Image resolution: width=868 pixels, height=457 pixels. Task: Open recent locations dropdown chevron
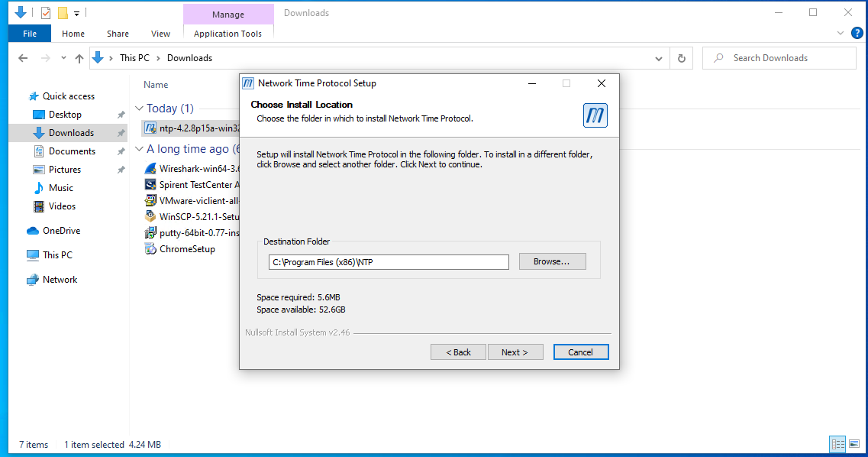[x=63, y=58]
